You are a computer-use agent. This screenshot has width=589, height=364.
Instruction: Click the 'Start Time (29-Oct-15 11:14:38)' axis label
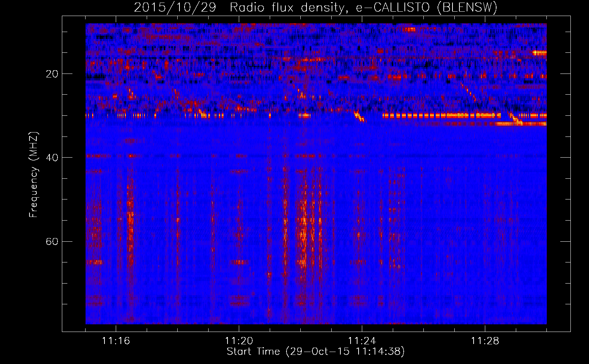pyautogui.click(x=316, y=352)
